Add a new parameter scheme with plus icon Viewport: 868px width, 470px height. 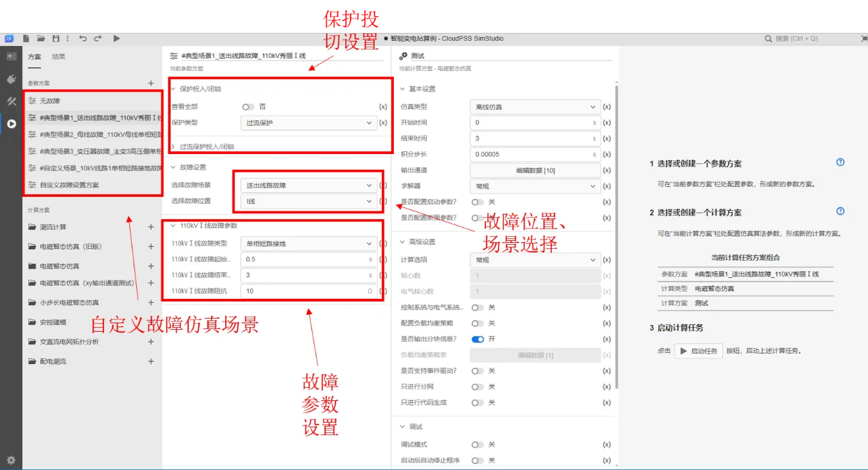coord(151,84)
